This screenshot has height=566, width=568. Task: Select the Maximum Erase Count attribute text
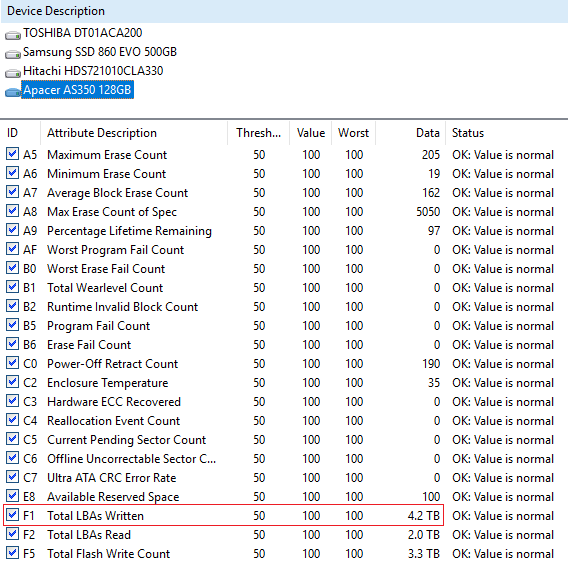107,155
